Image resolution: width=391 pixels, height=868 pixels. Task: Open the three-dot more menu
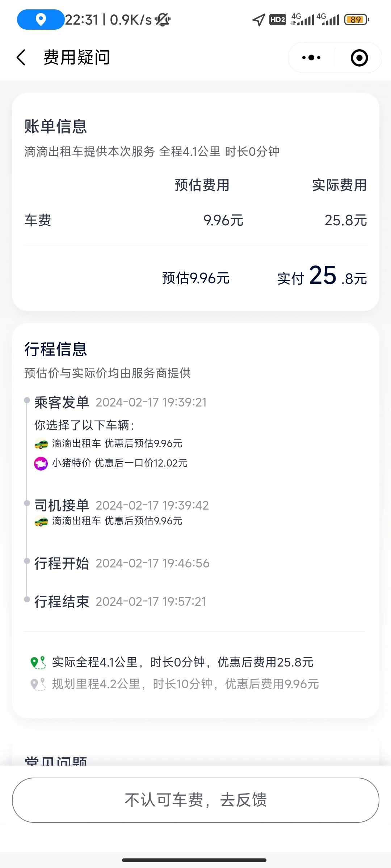311,58
